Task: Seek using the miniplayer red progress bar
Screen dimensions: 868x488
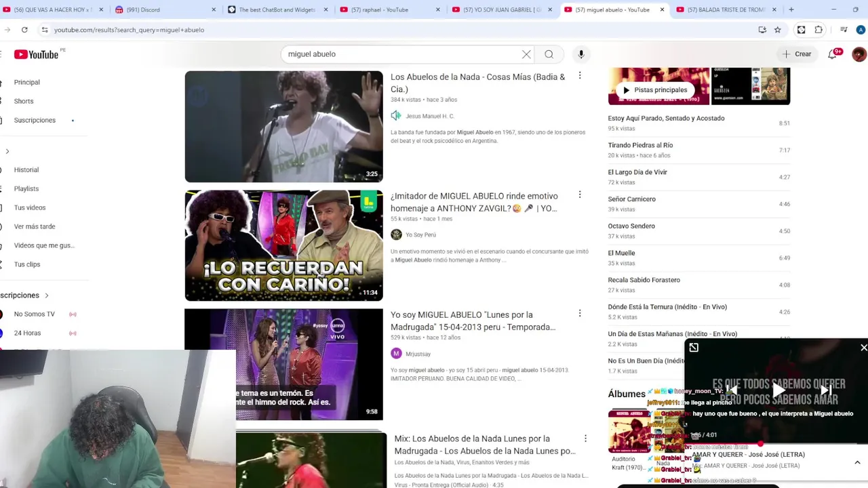Action: coord(776,443)
